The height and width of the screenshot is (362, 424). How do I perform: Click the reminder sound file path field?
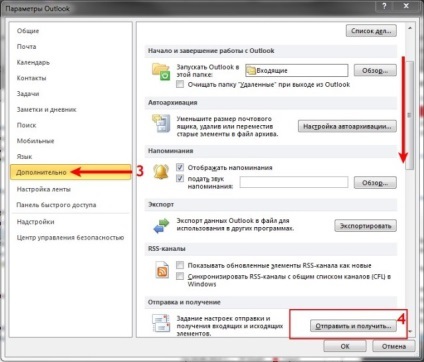(294, 182)
